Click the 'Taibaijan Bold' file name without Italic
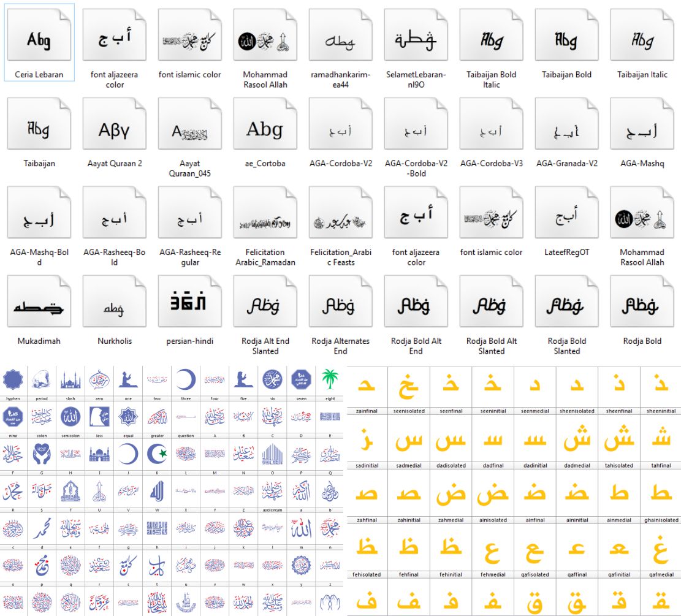Image resolution: width=681 pixels, height=616 pixels. coord(567,75)
